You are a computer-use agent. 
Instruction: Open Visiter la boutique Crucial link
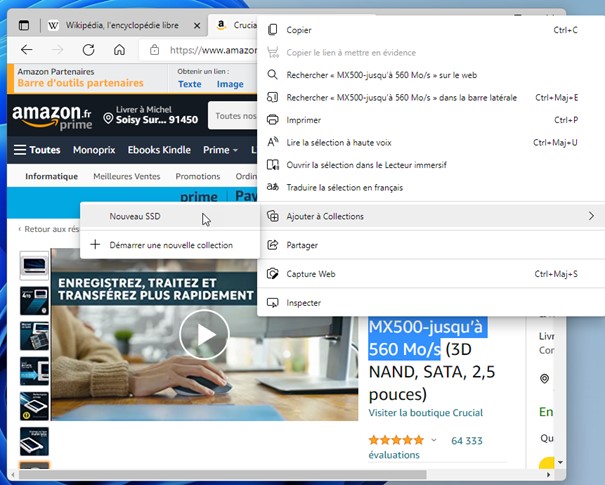coord(425,412)
